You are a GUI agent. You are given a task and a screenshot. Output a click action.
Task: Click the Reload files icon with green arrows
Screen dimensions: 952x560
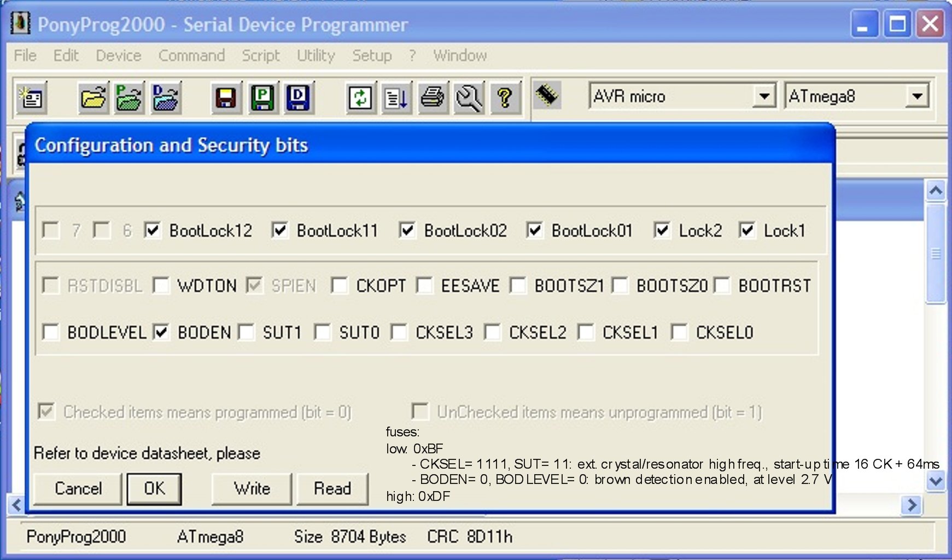click(360, 98)
